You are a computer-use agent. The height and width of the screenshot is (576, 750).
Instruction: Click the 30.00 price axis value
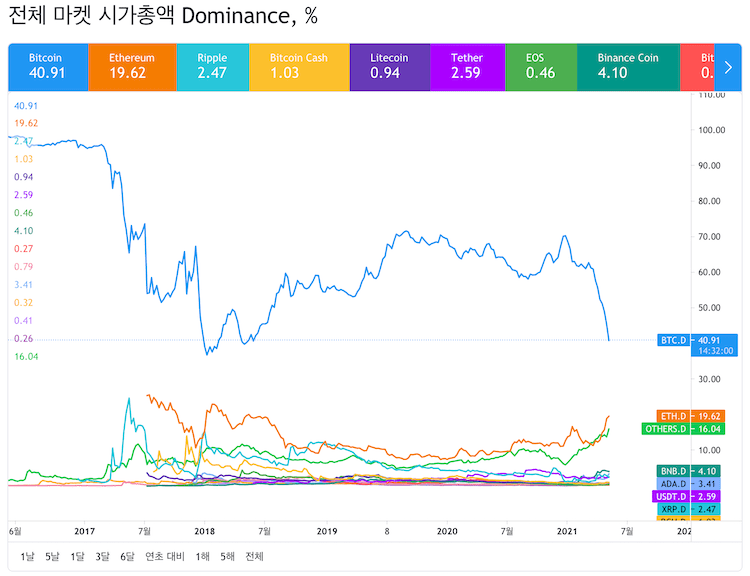point(709,379)
